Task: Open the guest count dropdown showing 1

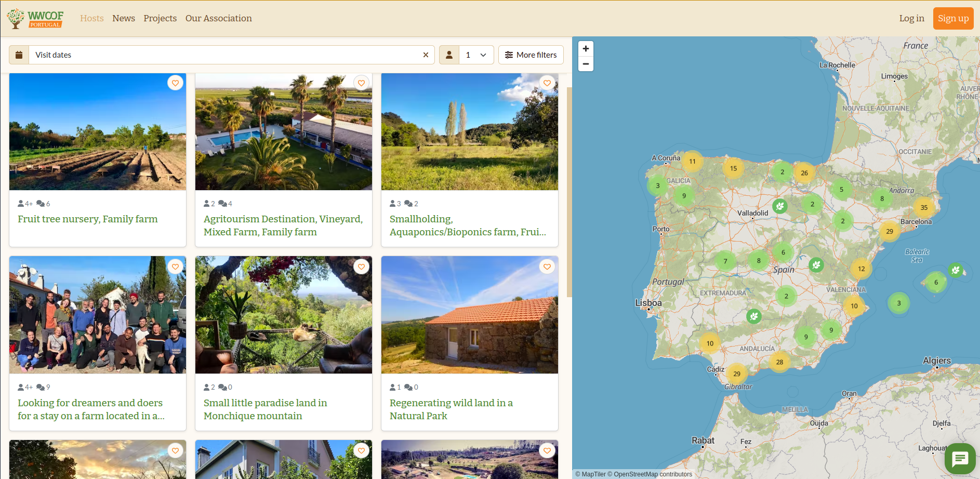Action: click(x=475, y=55)
